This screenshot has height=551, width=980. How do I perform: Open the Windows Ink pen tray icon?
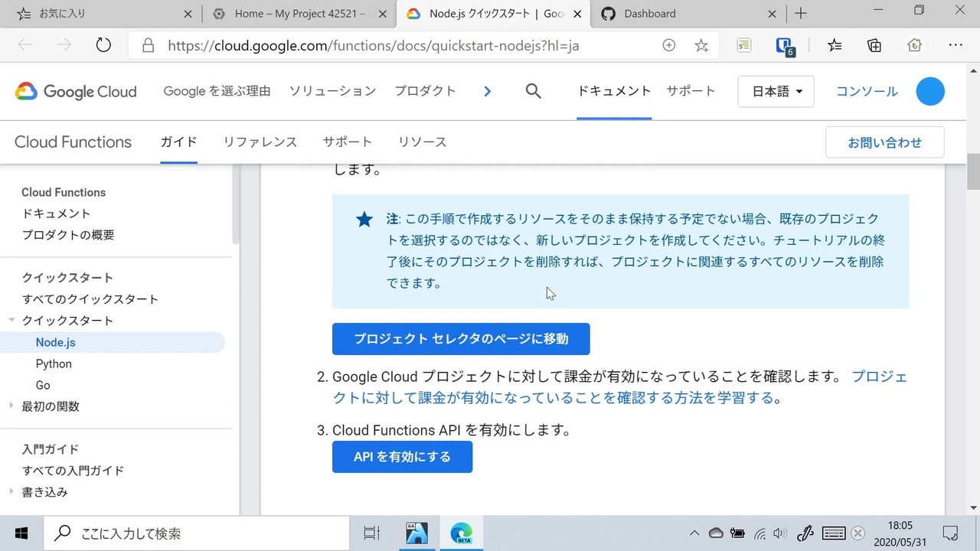point(805,533)
